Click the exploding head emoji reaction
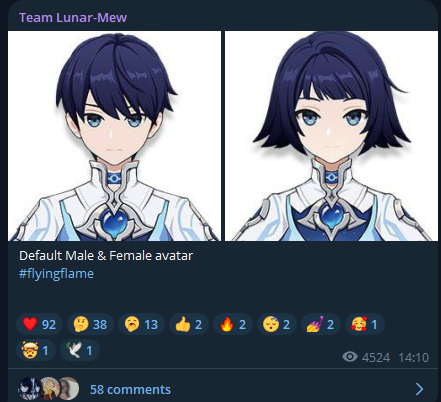 point(36,350)
